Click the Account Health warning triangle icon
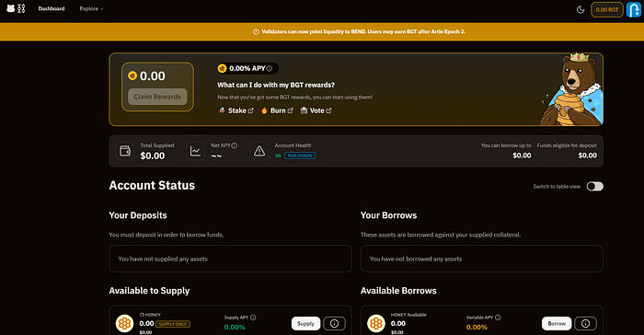 (259, 151)
